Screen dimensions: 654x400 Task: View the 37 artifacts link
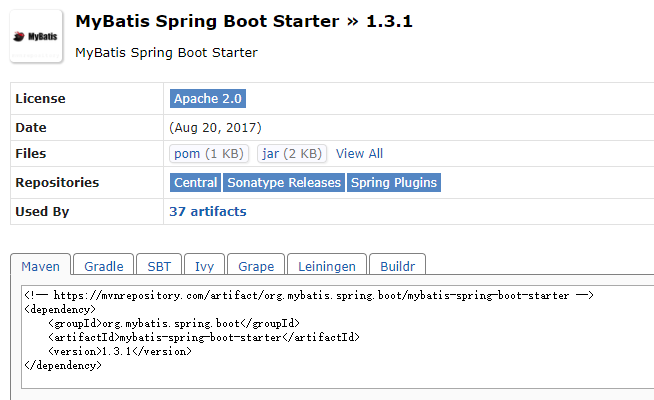[208, 211]
